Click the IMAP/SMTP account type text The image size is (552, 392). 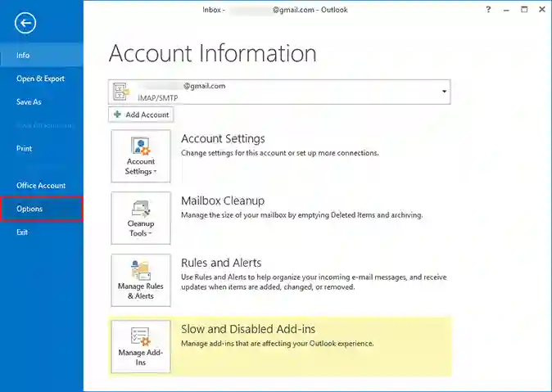click(x=158, y=98)
